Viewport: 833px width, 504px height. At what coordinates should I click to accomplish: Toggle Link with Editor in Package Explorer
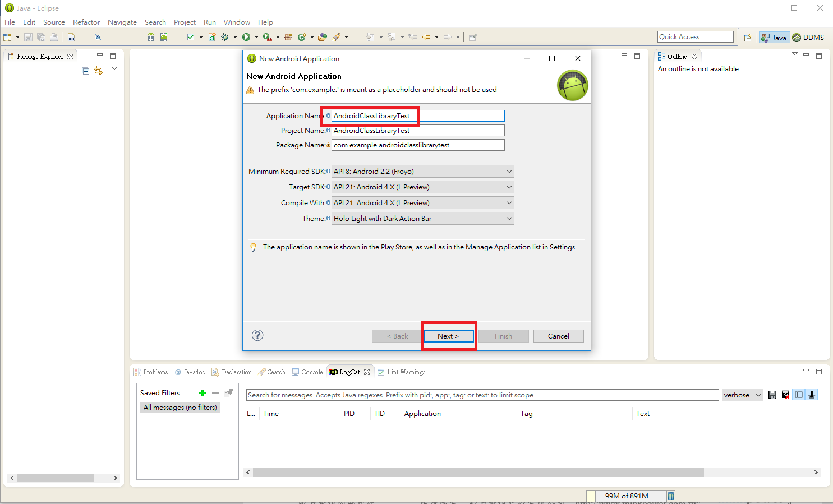[x=98, y=71]
